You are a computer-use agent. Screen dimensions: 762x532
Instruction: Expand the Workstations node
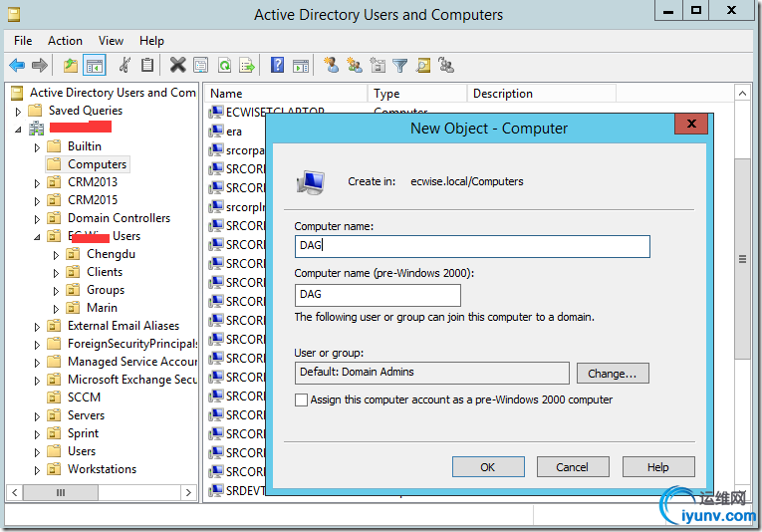click(x=37, y=471)
